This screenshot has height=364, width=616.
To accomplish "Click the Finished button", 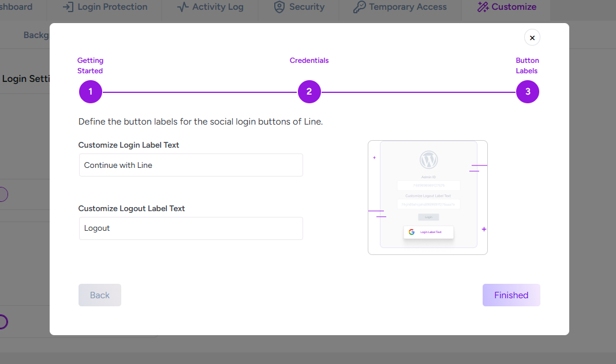I will click(x=511, y=295).
